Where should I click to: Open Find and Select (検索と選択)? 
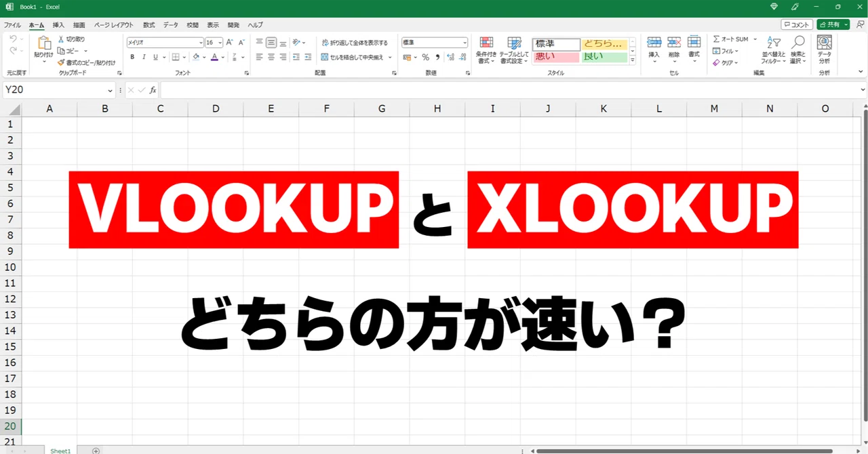(798, 50)
